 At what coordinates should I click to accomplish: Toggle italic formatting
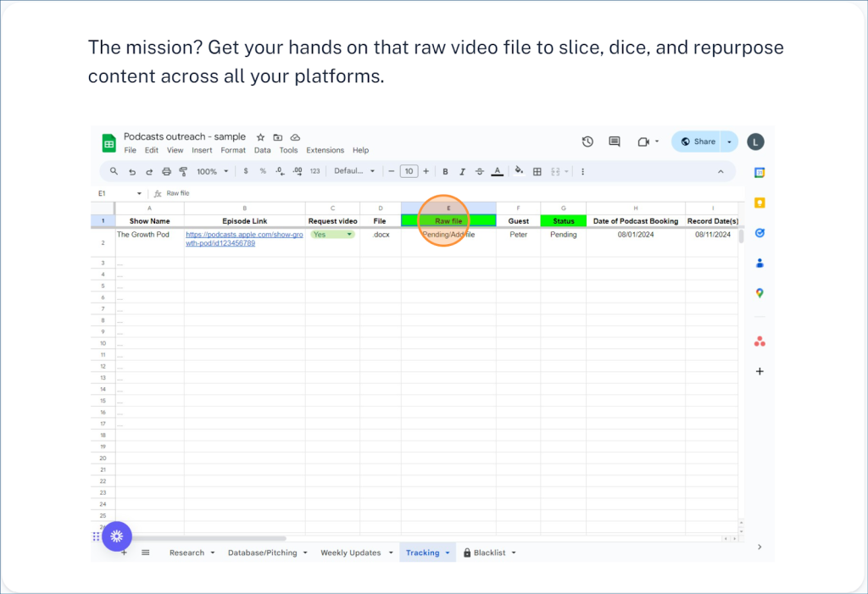pos(462,172)
